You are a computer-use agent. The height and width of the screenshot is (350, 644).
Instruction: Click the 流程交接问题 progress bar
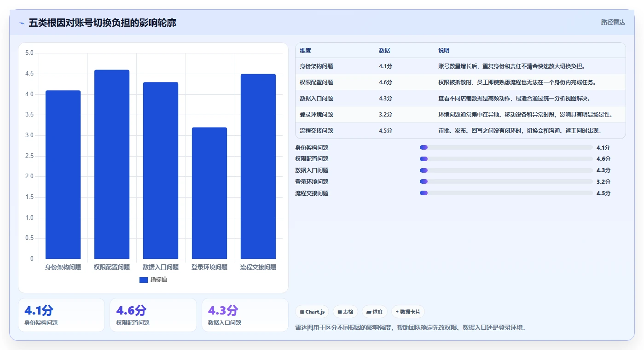506,193
